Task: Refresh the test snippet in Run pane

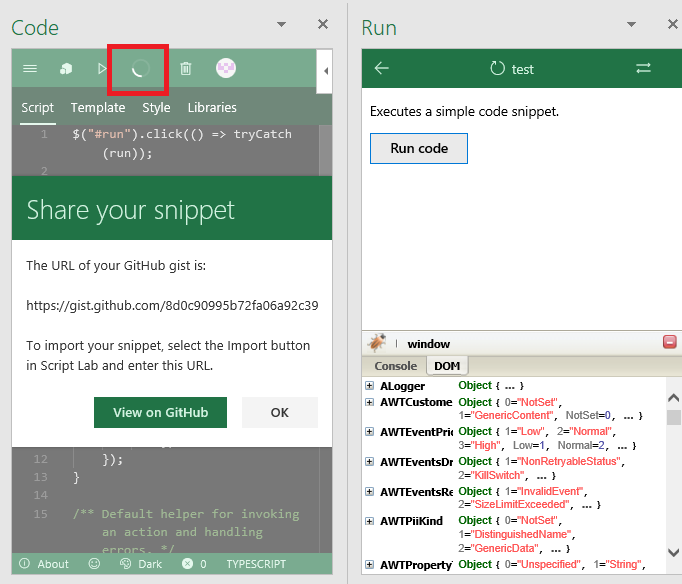Action: pos(497,68)
